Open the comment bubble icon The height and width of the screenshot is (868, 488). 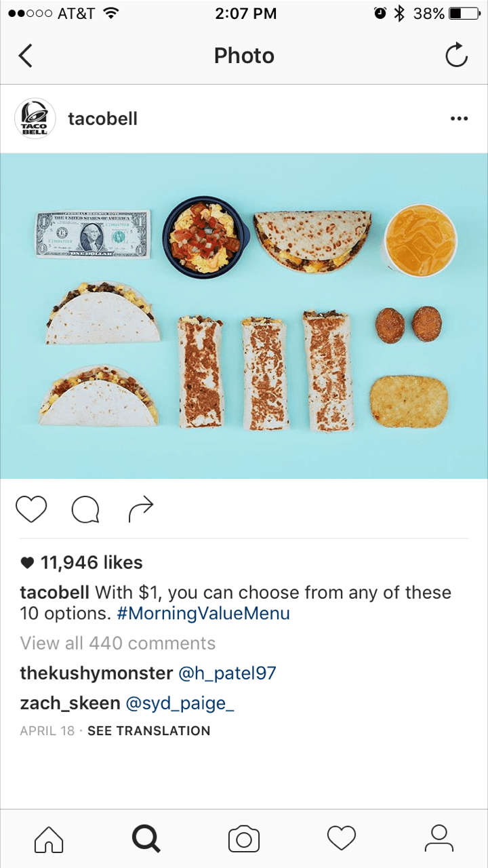[85, 510]
